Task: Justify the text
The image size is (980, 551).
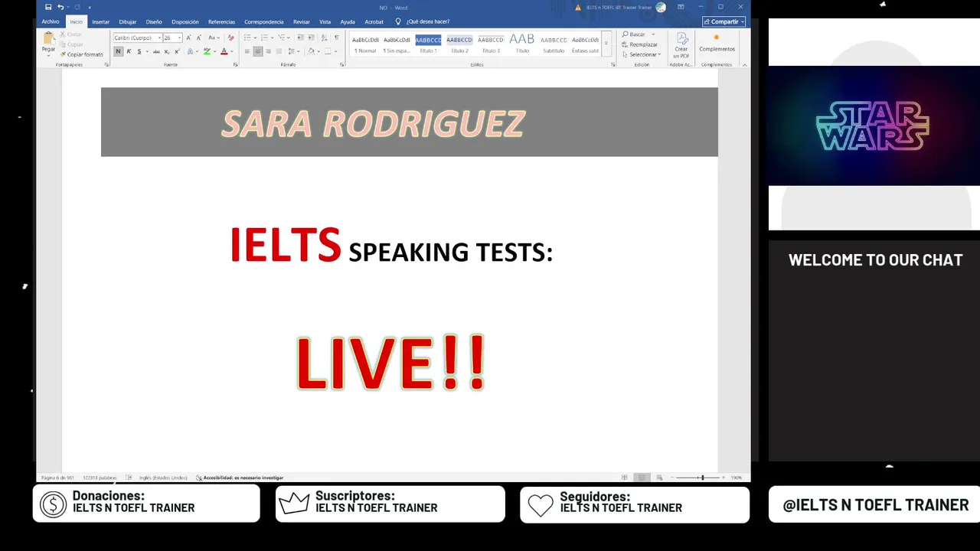Action: (x=279, y=51)
